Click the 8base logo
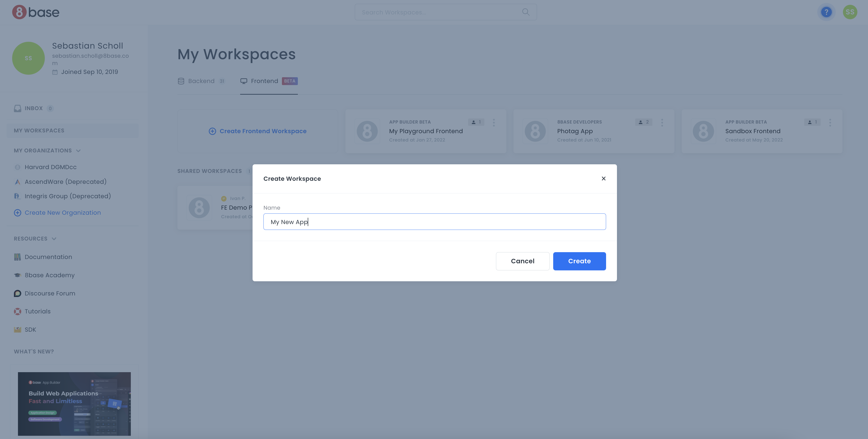 [x=36, y=12]
